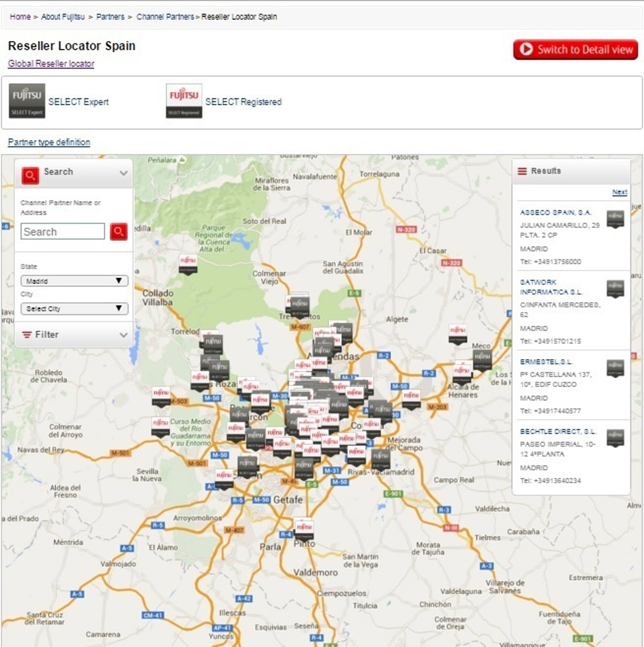Viewport: 644px width, 647px height.
Task: Click the map marker northwest of Colmenar Viejo
Action: pos(188,265)
